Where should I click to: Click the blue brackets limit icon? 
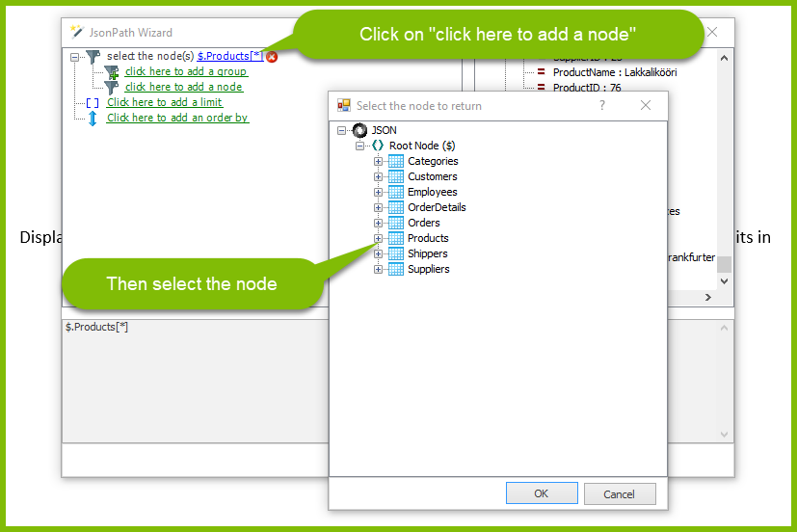[x=93, y=103]
